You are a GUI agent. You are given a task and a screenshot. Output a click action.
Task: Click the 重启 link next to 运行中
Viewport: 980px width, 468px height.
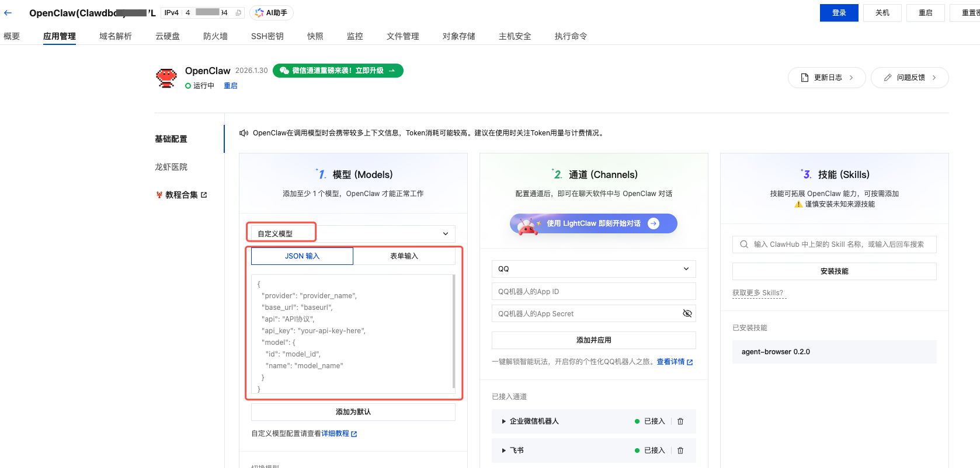pyautogui.click(x=231, y=86)
